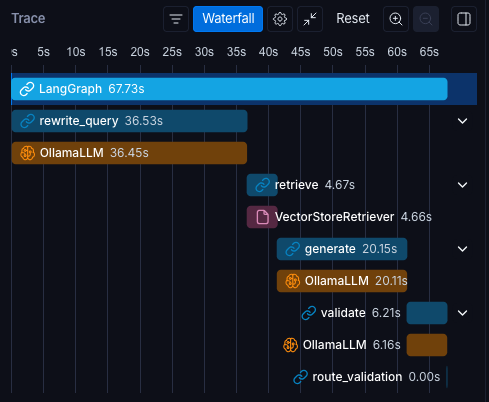The image size is (489, 402).
Task: Click the Trace panel title
Action: coord(28,18)
